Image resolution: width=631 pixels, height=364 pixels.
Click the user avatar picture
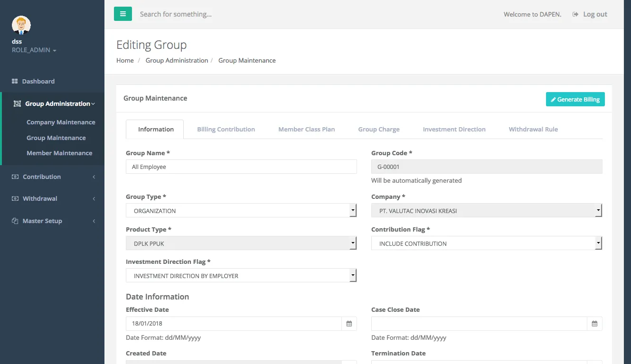point(21,25)
